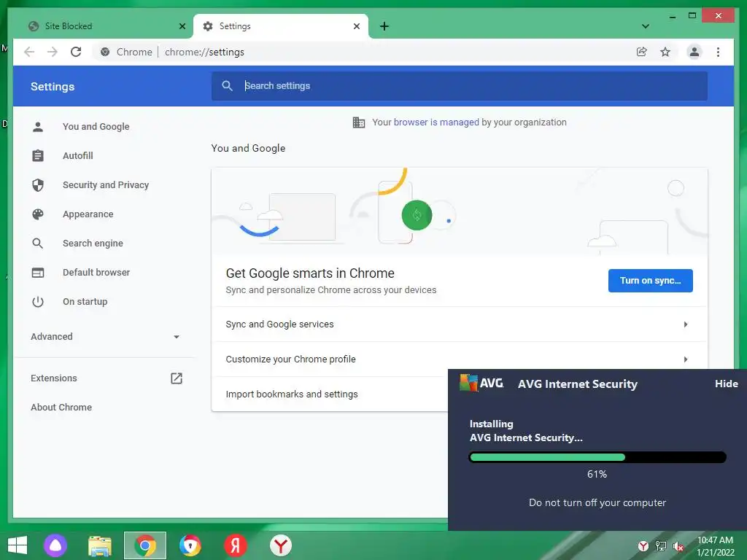Click the AVG installation progress bar
This screenshot has width=747, height=560.
[x=597, y=458]
